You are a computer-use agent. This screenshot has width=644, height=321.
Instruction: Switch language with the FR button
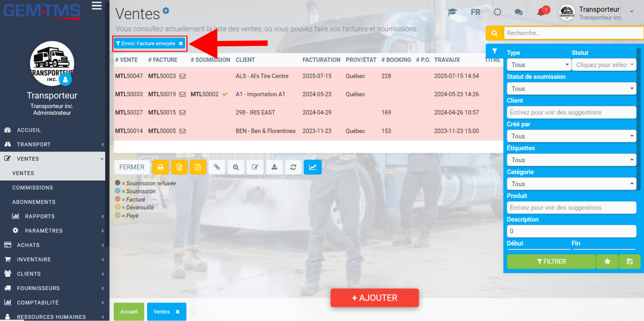475,12
